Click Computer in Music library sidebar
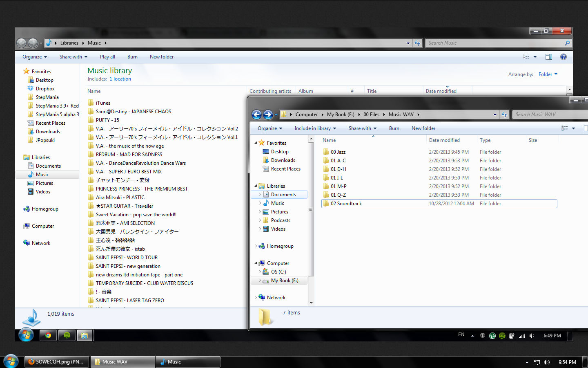The height and width of the screenshot is (368, 588). coord(43,226)
